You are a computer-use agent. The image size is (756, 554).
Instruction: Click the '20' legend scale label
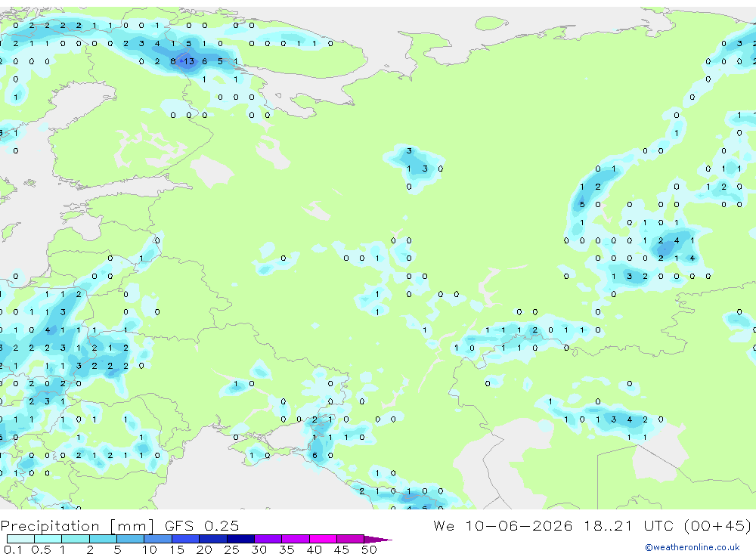coord(204,549)
